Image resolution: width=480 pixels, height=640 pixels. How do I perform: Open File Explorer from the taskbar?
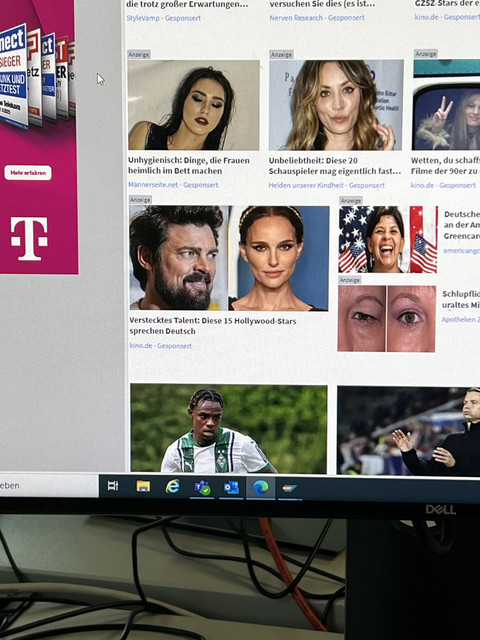(143, 486)
